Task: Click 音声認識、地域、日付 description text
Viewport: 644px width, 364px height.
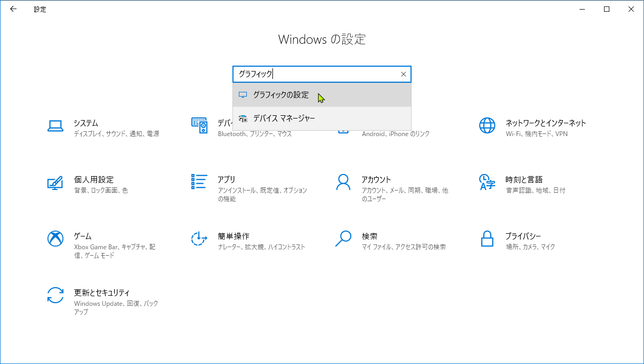Action: click(535, 191)
